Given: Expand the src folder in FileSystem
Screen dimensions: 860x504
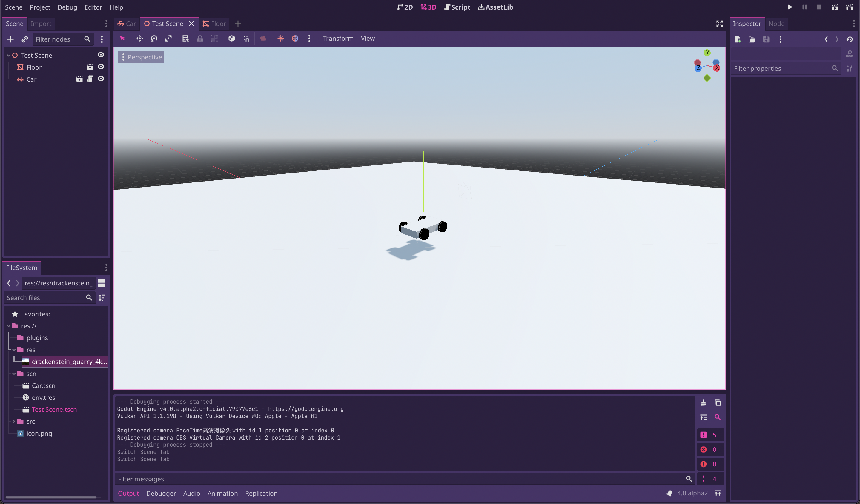Looking at the screenshot, I should 14,421.
